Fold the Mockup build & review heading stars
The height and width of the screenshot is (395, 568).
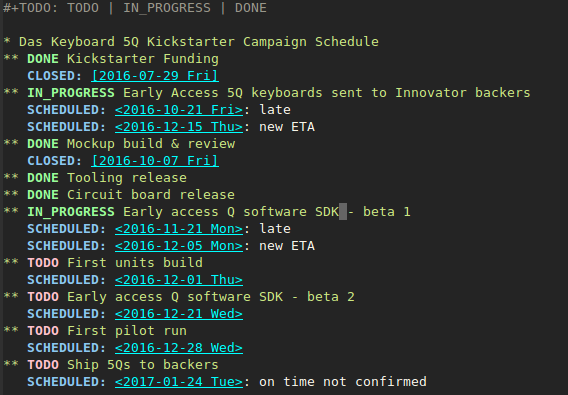pos(11,144)
